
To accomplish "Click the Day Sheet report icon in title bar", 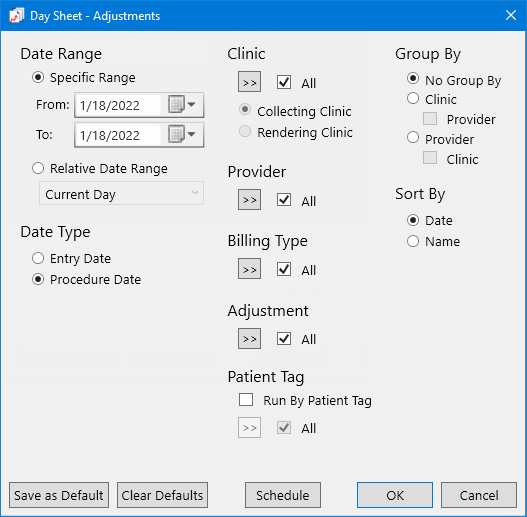I will click(16, 15).
